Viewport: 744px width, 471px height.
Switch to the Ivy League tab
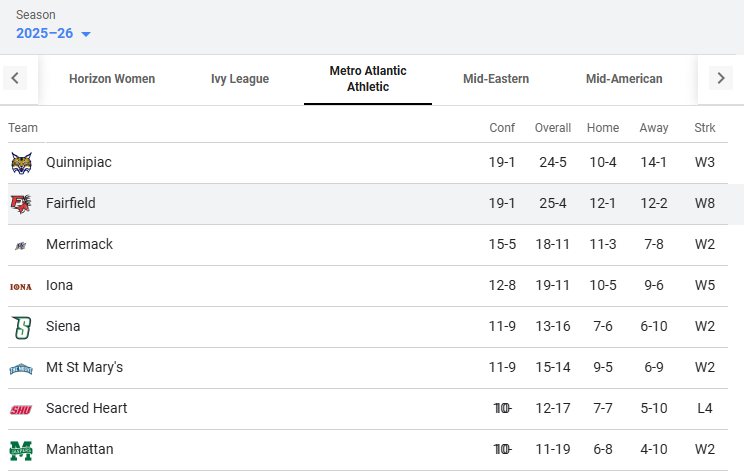click(240, 79)
